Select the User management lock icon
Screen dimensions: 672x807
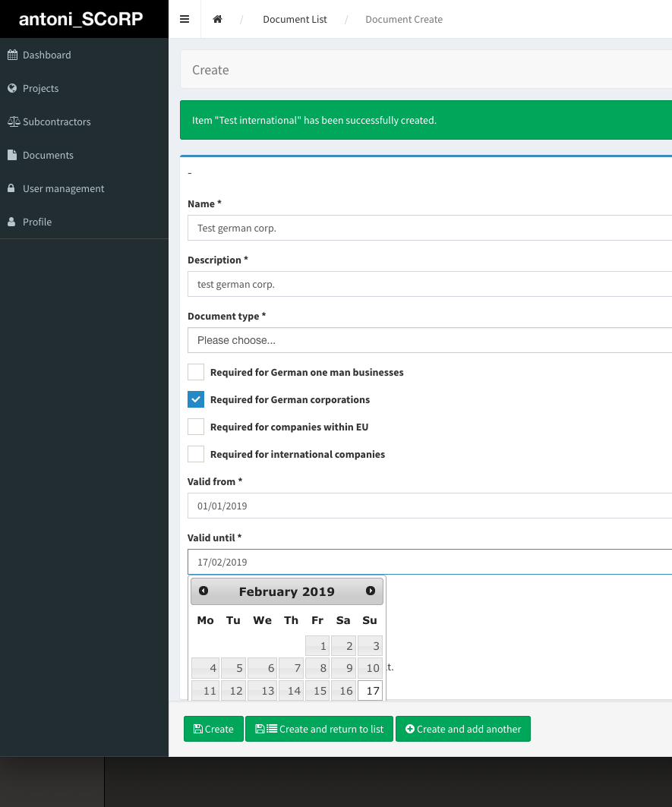click(11, 188)
